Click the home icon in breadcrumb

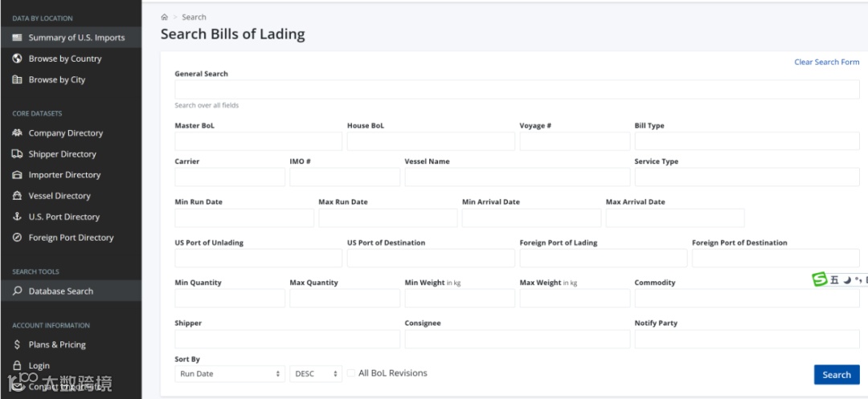(x=165, y=17)
